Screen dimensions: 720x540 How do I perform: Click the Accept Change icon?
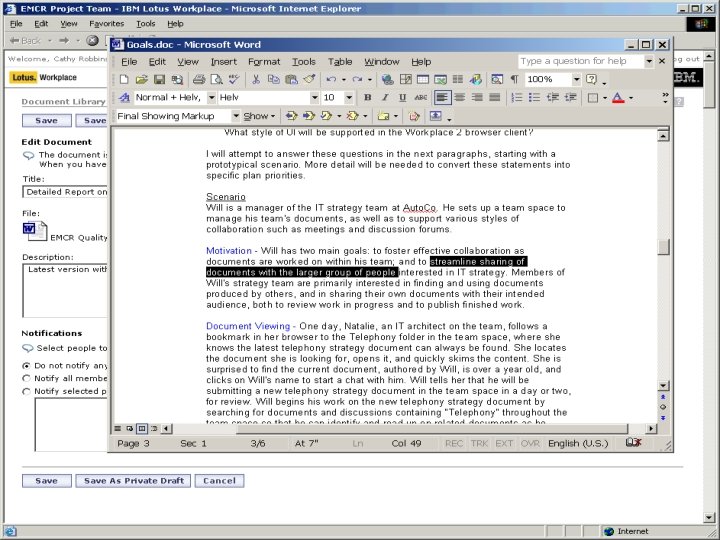click(326, 116)
